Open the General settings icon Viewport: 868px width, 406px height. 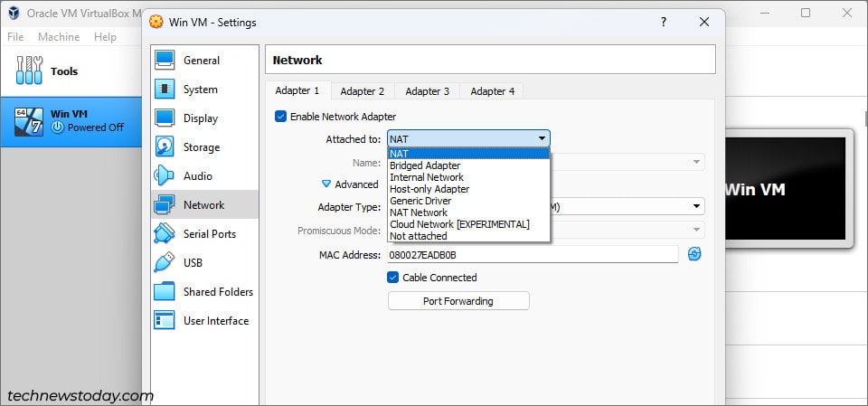point(165,61)
